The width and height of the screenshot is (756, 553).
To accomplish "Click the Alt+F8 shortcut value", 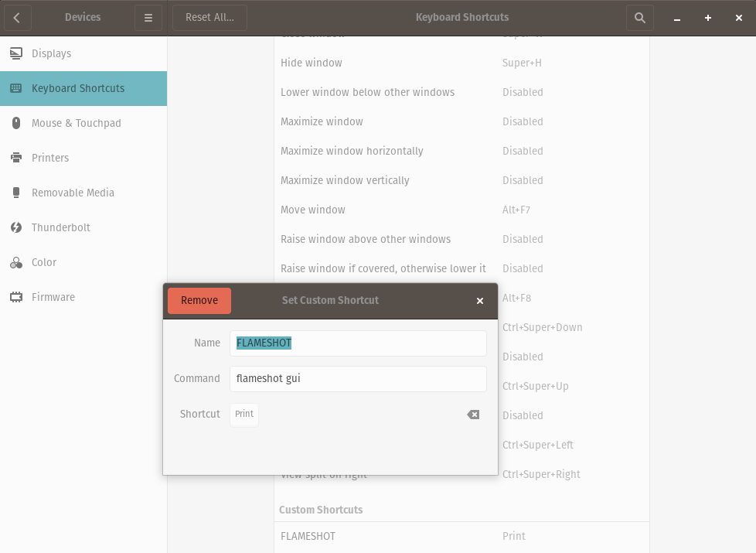I will (x=516, y=299).
